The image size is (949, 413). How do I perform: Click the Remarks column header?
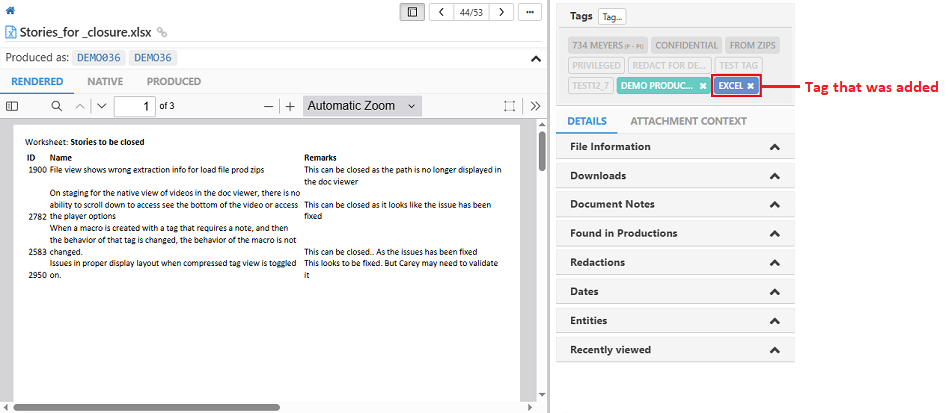click(x=320, y=158)
